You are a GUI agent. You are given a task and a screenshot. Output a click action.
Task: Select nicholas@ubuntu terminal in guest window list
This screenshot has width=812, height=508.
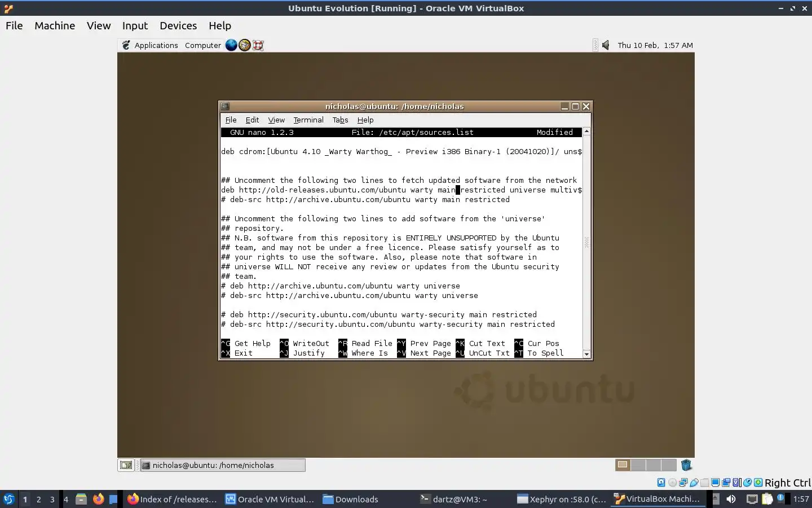[223, 465]
